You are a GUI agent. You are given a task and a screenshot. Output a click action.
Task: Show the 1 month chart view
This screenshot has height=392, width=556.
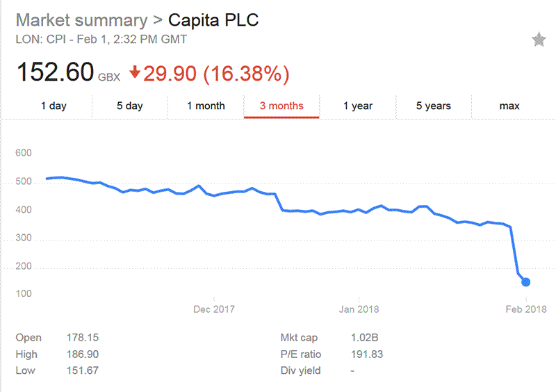(206, 106)
